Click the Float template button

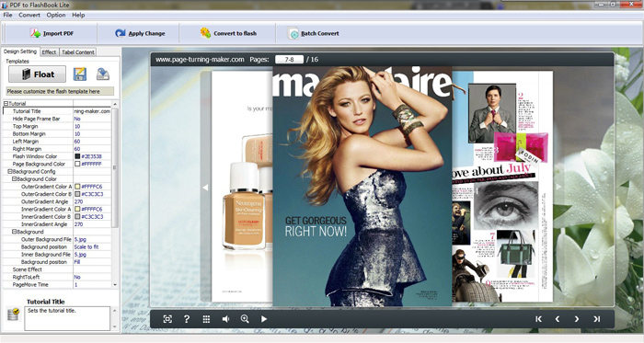point(38,74)
